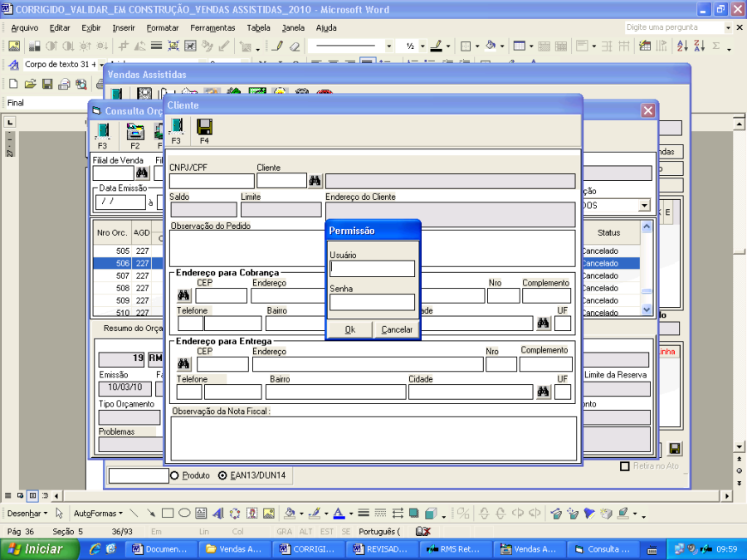Select the Produto radio button
Screen dimensions: 747x560
(174, 475)
